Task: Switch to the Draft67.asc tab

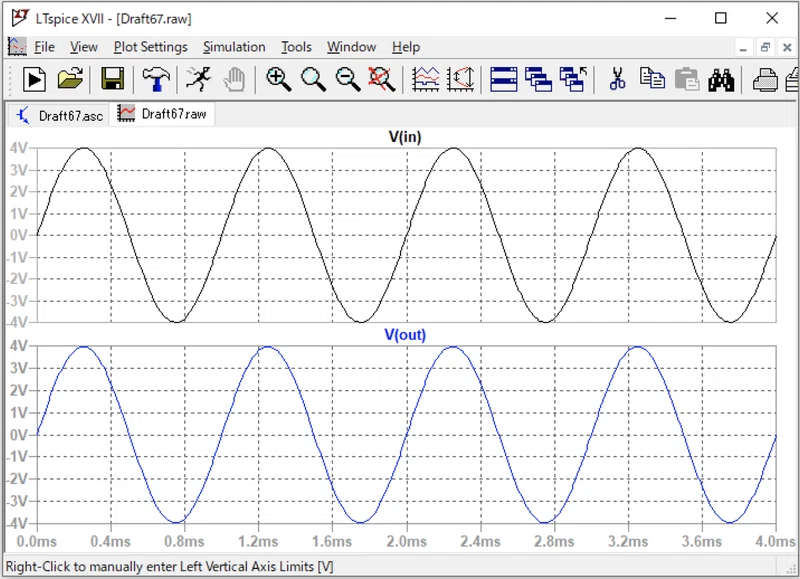Action: (59, 115)
